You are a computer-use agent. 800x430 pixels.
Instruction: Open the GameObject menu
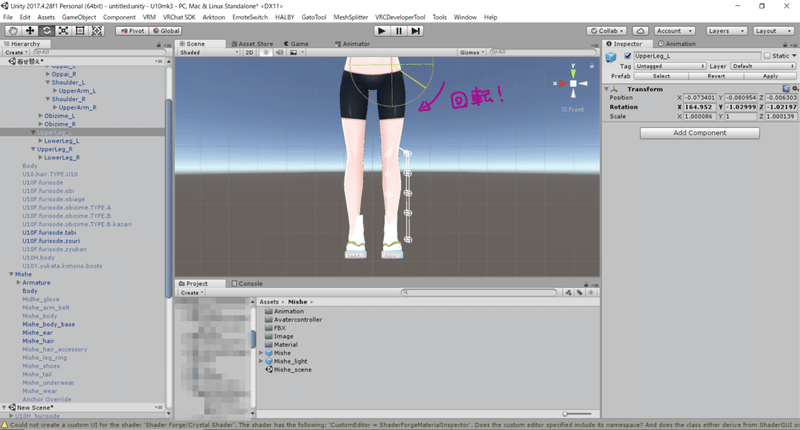pyautogui.click(x=79, y=17)
